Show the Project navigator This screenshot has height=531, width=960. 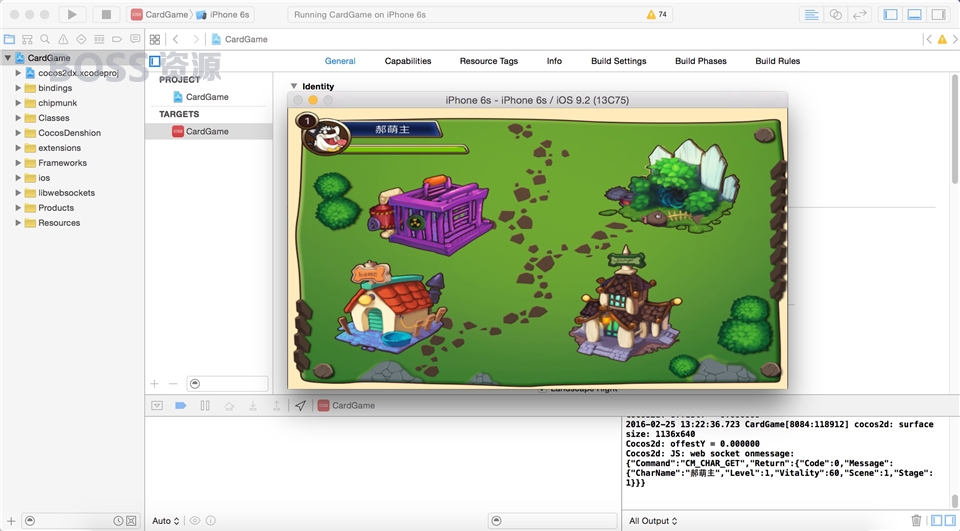9,39
